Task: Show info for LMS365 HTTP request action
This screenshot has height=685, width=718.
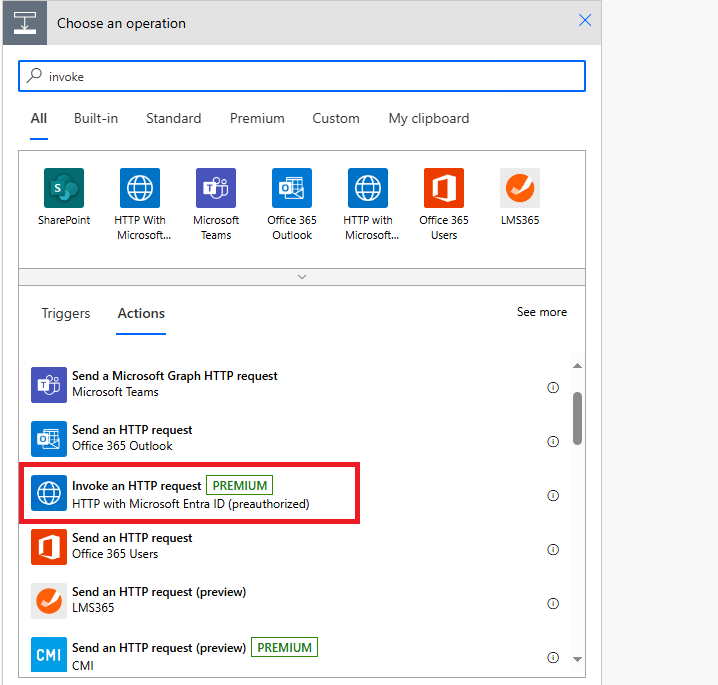Action: (x=553, y=603)
